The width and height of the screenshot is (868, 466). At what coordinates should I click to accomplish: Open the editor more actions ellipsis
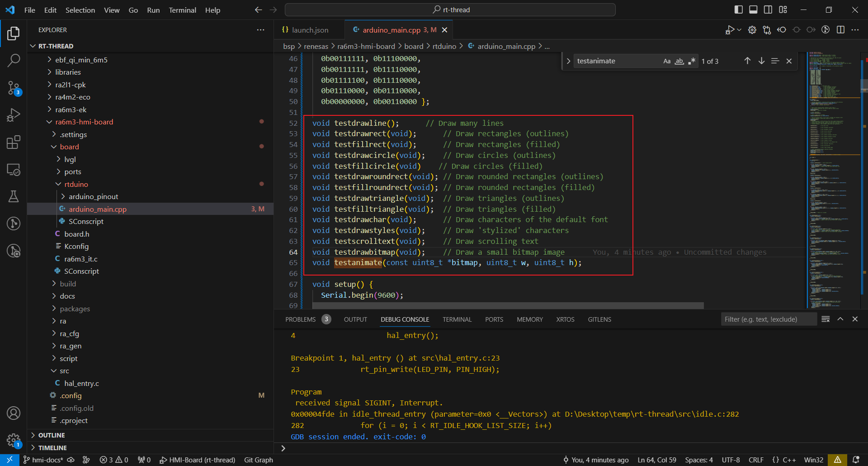coord(855,30)
